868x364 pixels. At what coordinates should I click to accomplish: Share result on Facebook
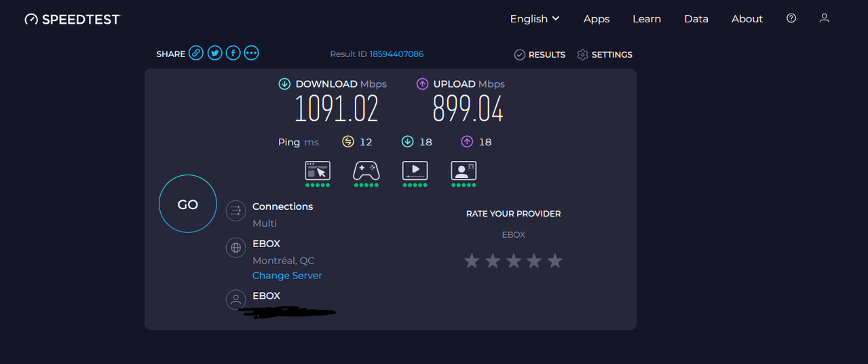point(233,53)
